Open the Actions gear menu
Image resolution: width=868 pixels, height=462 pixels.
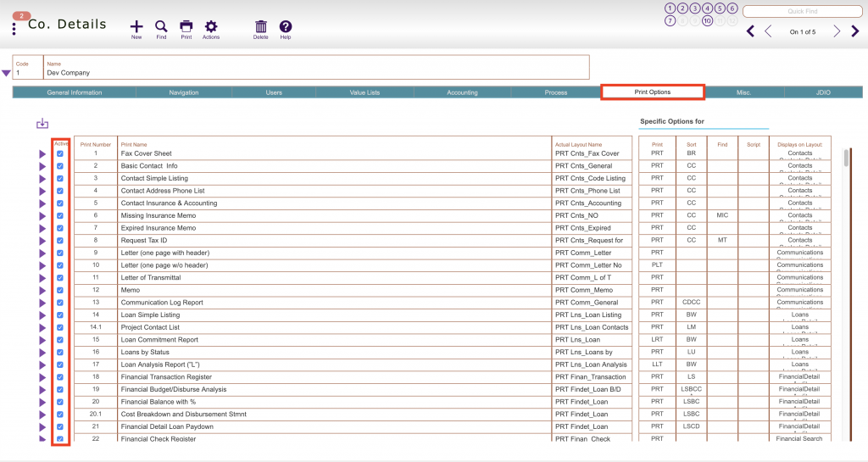[211, 26]
